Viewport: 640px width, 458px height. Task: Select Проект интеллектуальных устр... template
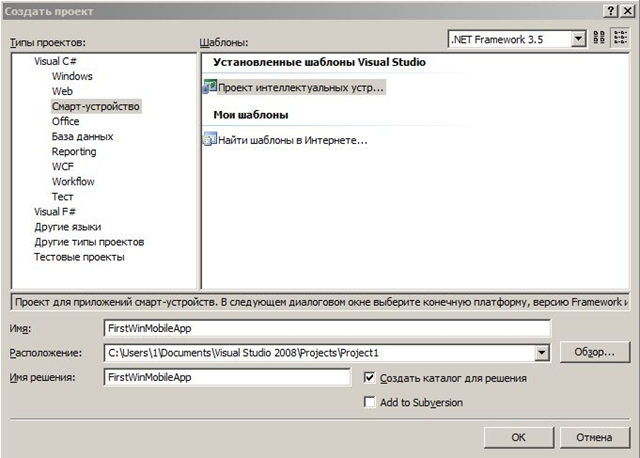[x=301, y=87]
